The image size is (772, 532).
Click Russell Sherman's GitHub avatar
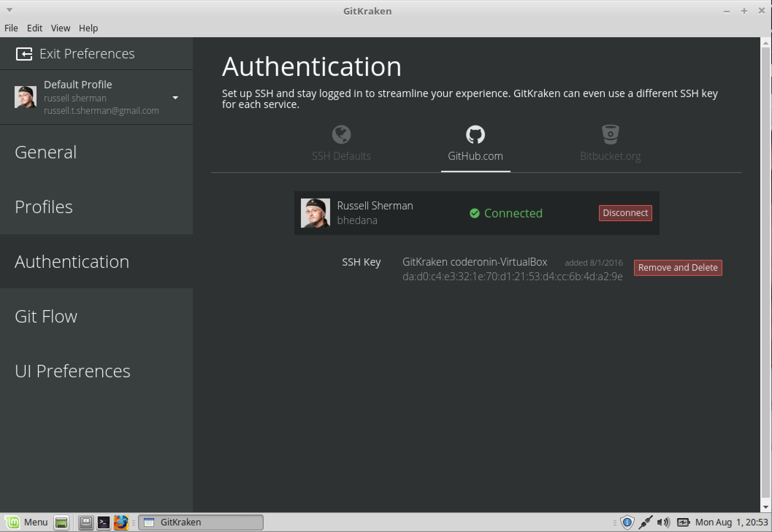pyautogui.click(x=315, y=213)
